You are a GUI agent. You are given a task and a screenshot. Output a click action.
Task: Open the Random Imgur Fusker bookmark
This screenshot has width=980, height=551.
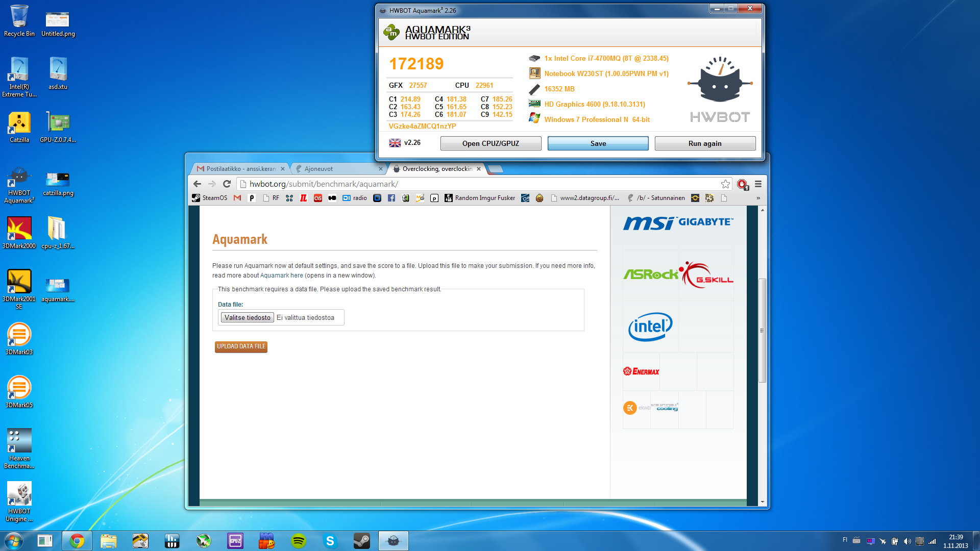coord(480,198)
